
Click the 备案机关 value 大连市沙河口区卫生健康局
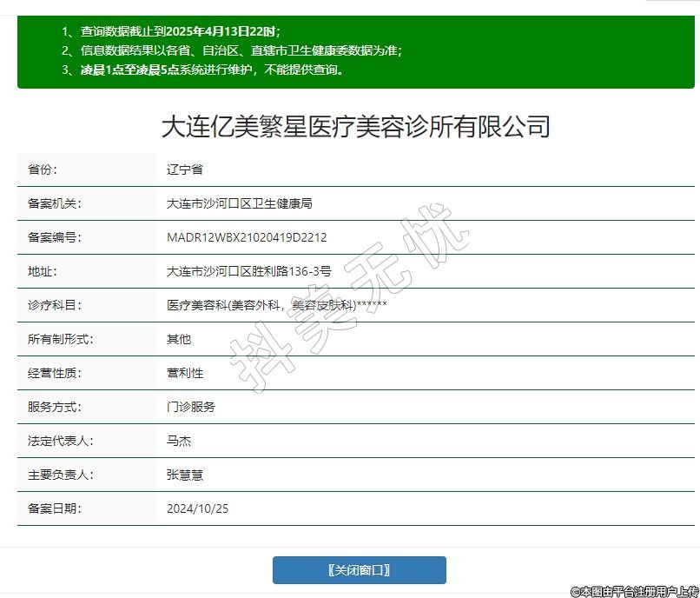point(239,203)
